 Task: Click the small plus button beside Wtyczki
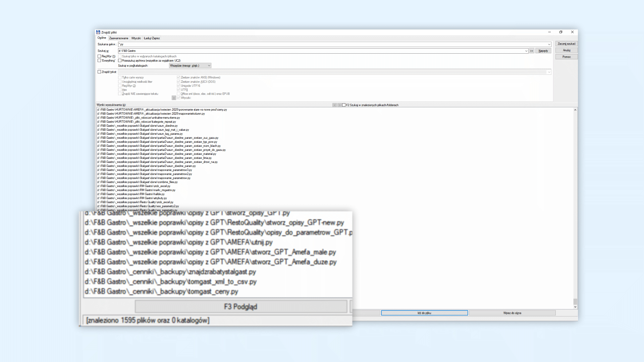[174, 98]
